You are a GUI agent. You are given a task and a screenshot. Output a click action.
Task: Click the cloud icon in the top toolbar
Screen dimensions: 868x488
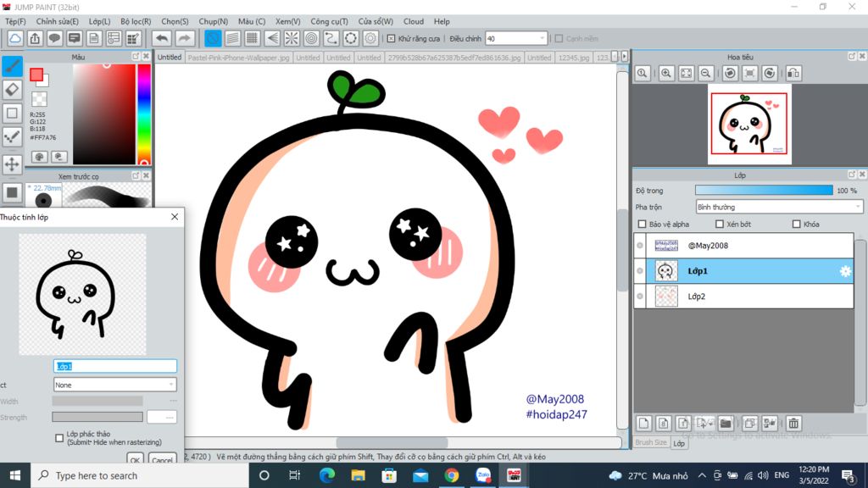pos(15,38)
